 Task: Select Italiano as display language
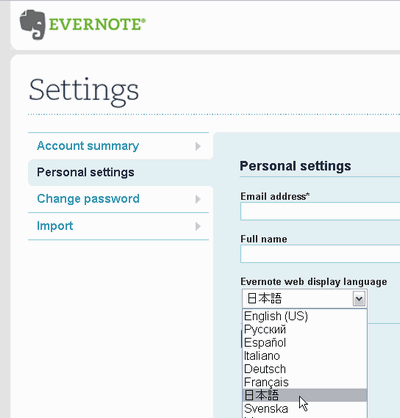point(305,356)
